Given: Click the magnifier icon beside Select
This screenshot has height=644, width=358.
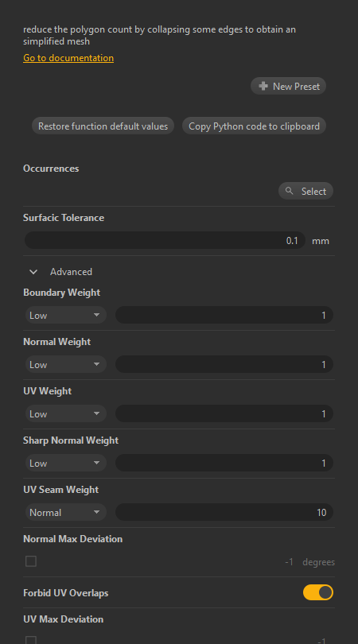Looking at the screenshot, I should point(290,191).
